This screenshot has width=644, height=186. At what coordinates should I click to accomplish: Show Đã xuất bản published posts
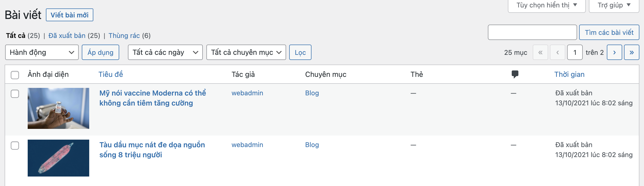coord(67,36)
